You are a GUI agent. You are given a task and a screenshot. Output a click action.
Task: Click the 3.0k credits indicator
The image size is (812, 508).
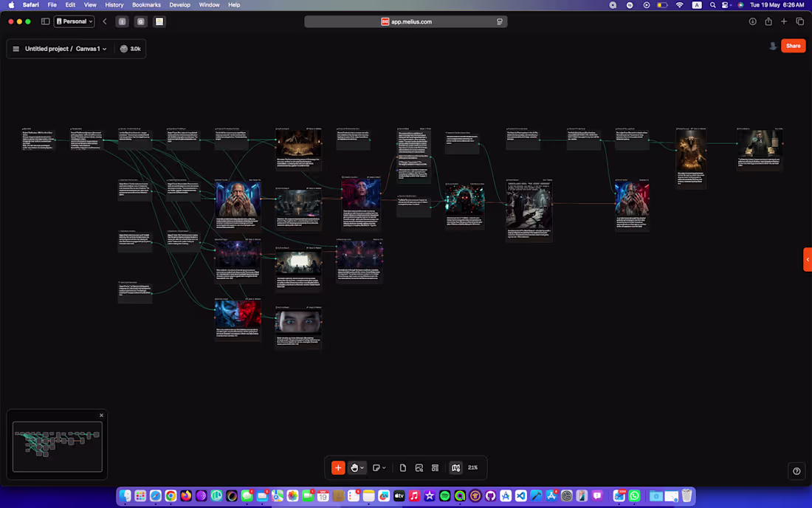point(131,49)
